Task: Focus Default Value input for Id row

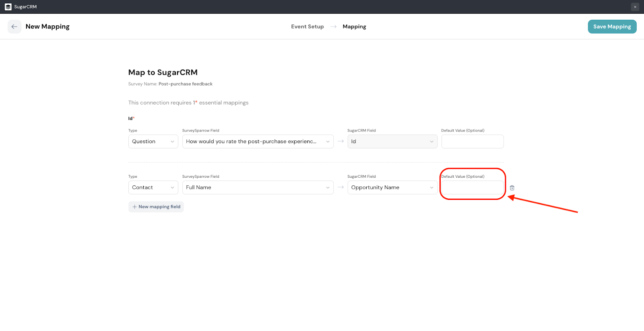Action: tap(472, 142)
